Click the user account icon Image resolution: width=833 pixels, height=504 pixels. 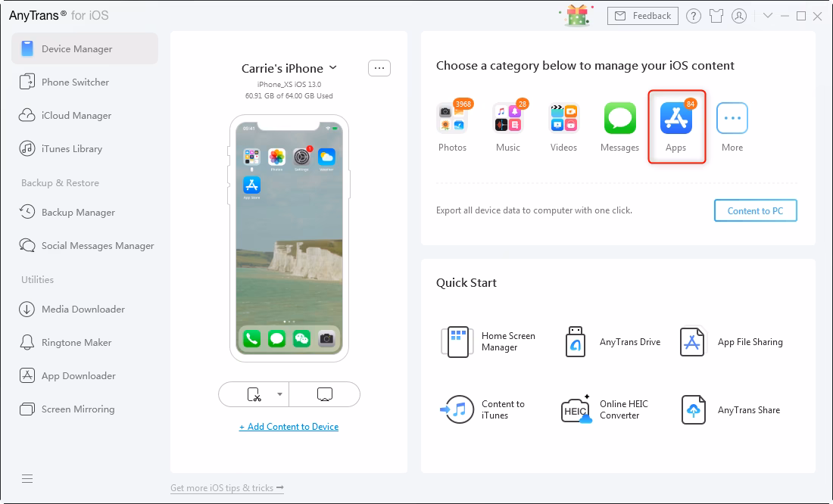[x=739, y=15]
